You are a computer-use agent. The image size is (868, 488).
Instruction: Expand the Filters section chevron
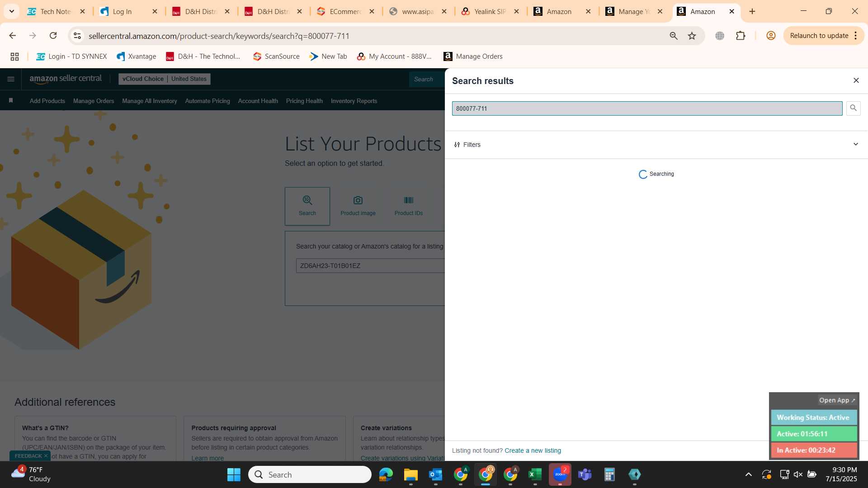[x=855, y=144]
